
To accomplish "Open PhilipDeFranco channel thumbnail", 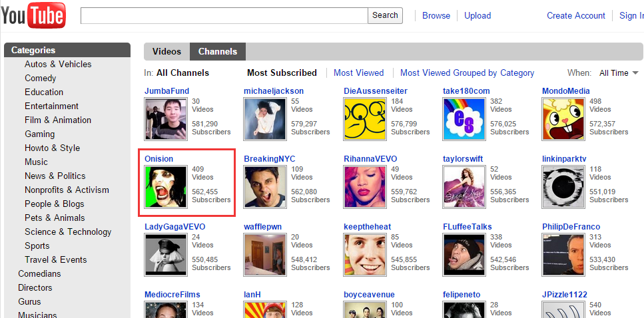I will [563, 255].
